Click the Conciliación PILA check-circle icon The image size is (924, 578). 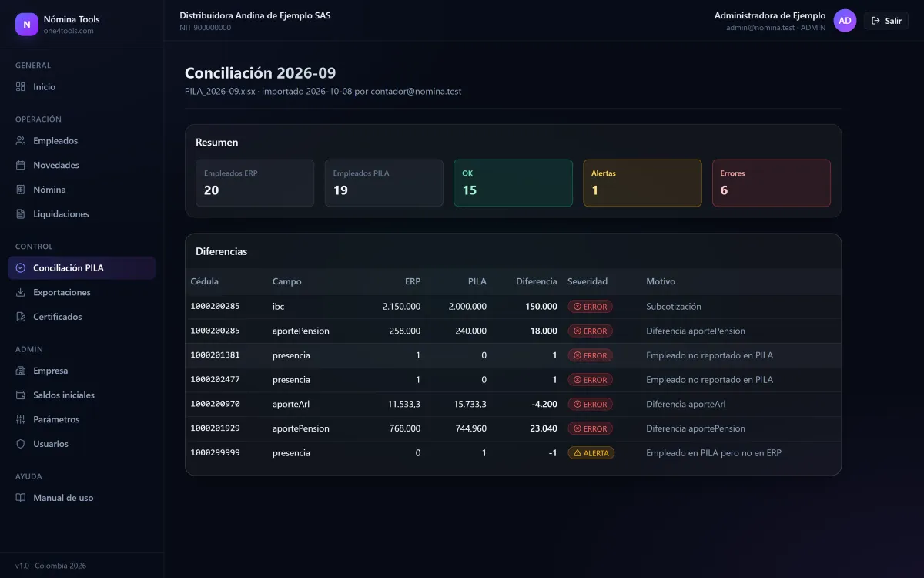tap(21, 268)
